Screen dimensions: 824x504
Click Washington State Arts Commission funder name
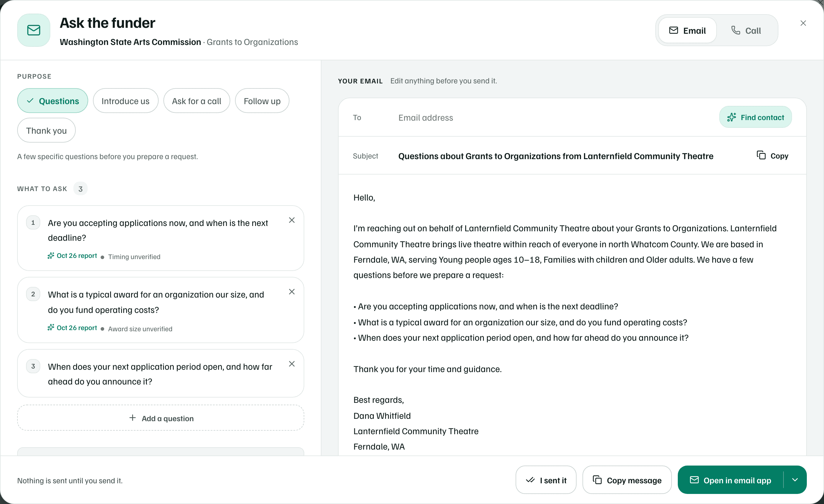pyautogui.click(x=131, y=42)
